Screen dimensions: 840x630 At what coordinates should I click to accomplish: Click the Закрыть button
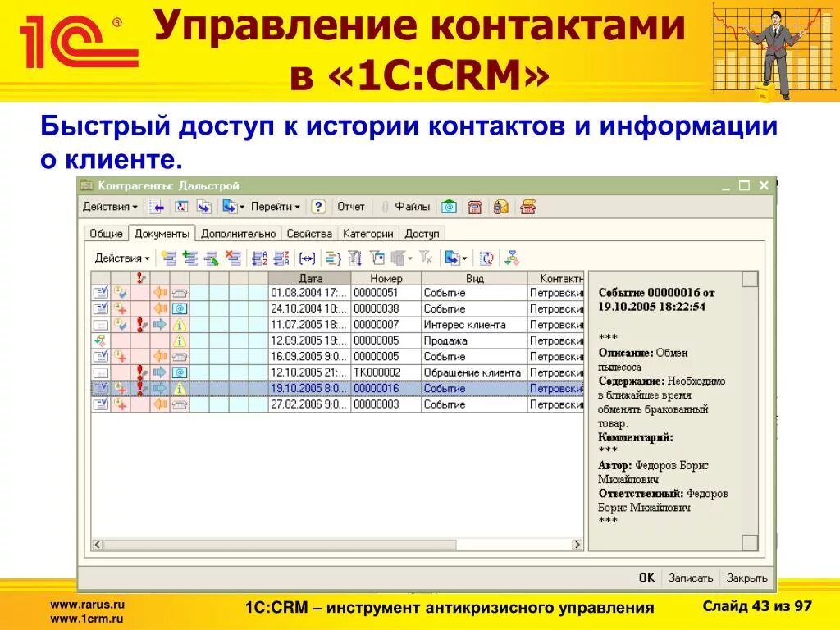click(746, 578)
